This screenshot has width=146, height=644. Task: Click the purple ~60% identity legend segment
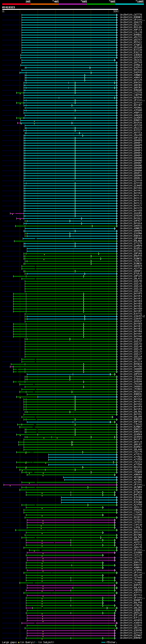click(x=73, y=4)
